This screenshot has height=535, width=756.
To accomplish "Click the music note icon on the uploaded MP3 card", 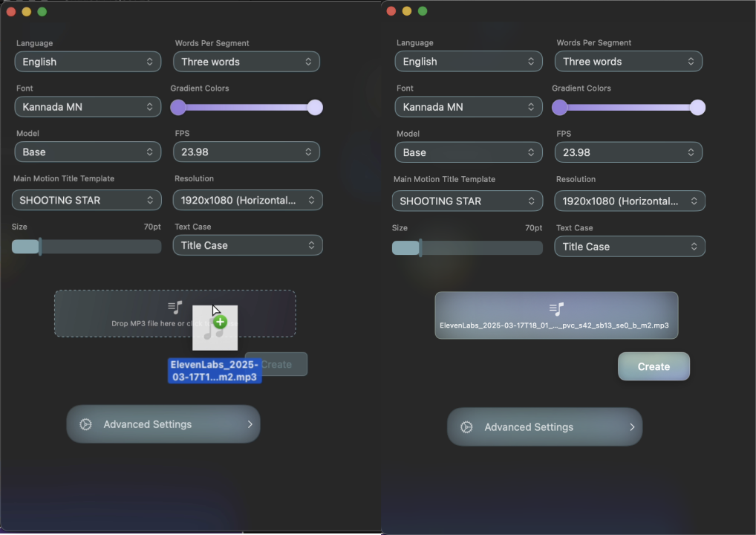I will point(556,308).
